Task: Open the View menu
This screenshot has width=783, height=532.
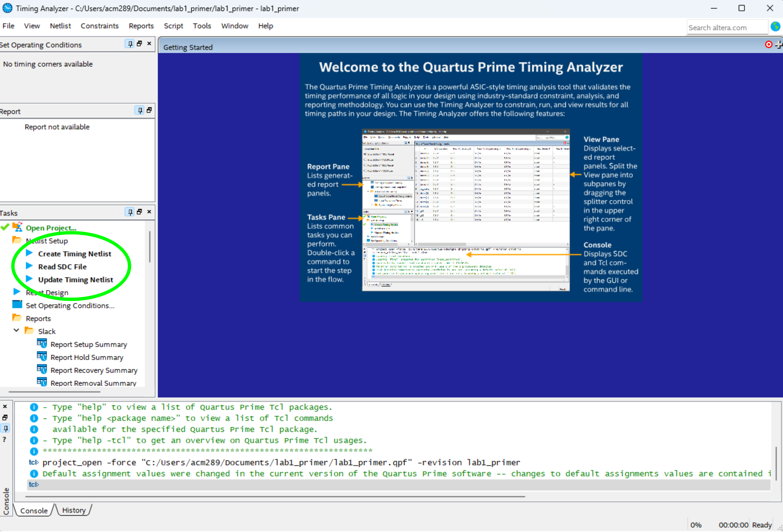Action: [32, 26]
